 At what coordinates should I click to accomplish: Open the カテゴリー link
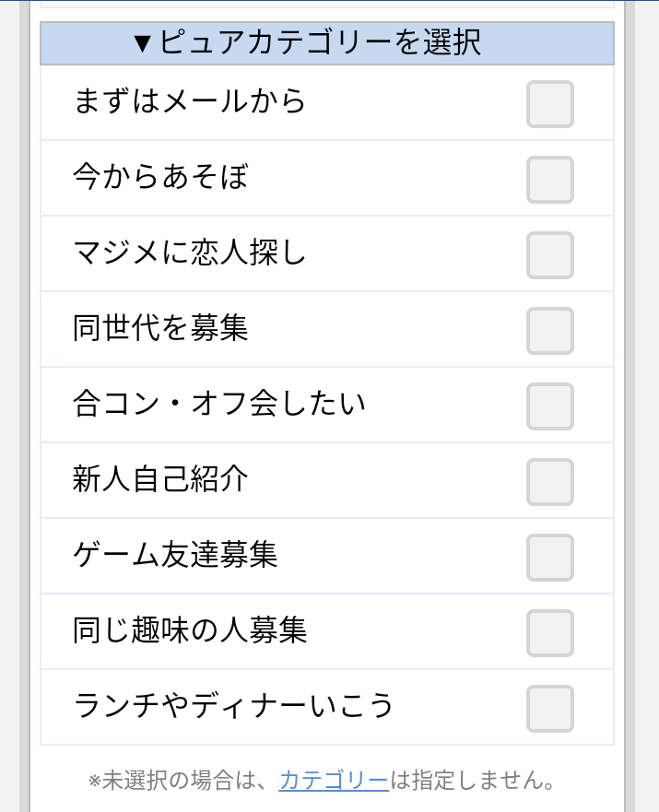tap(334, 781)
